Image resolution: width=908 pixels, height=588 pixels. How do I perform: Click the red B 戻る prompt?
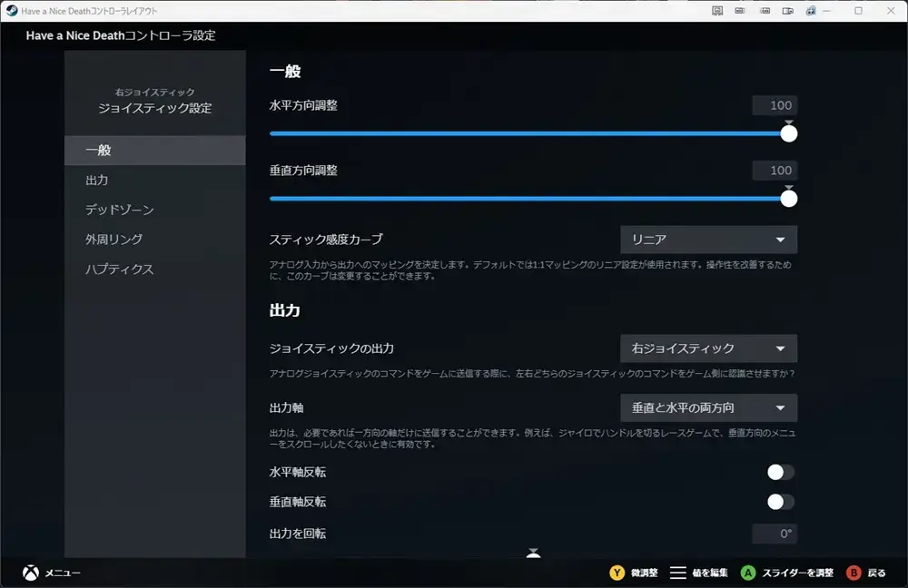[865, 573]
